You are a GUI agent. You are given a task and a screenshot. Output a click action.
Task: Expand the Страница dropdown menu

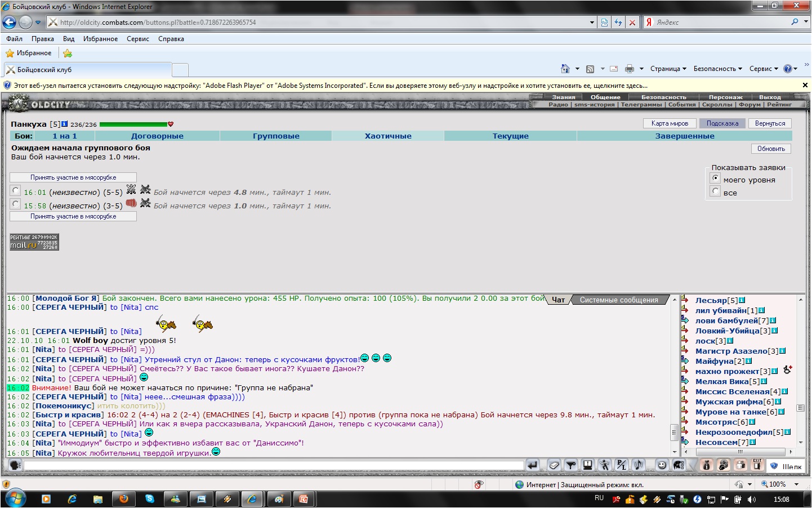coord(668,69)
